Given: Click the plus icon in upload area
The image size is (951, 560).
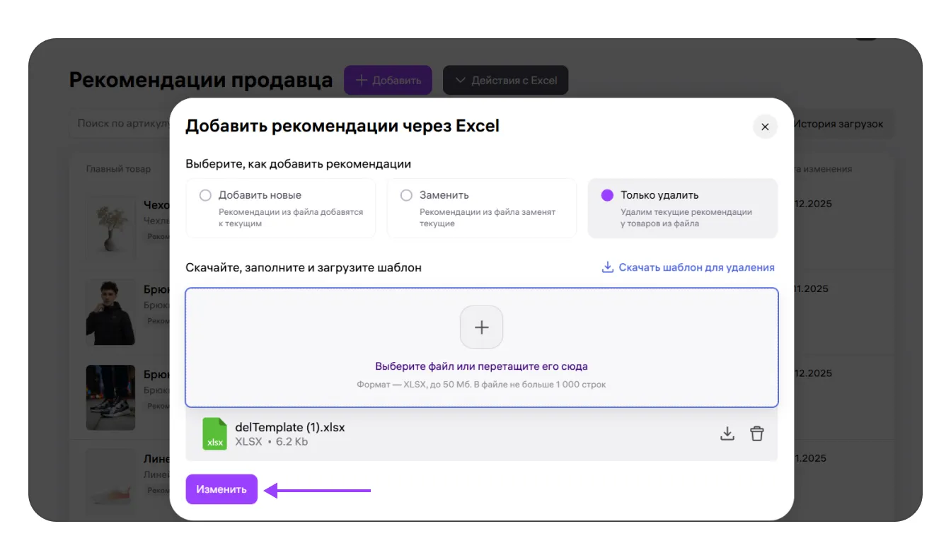Looking at the screenshot, I should coord(481,327).
